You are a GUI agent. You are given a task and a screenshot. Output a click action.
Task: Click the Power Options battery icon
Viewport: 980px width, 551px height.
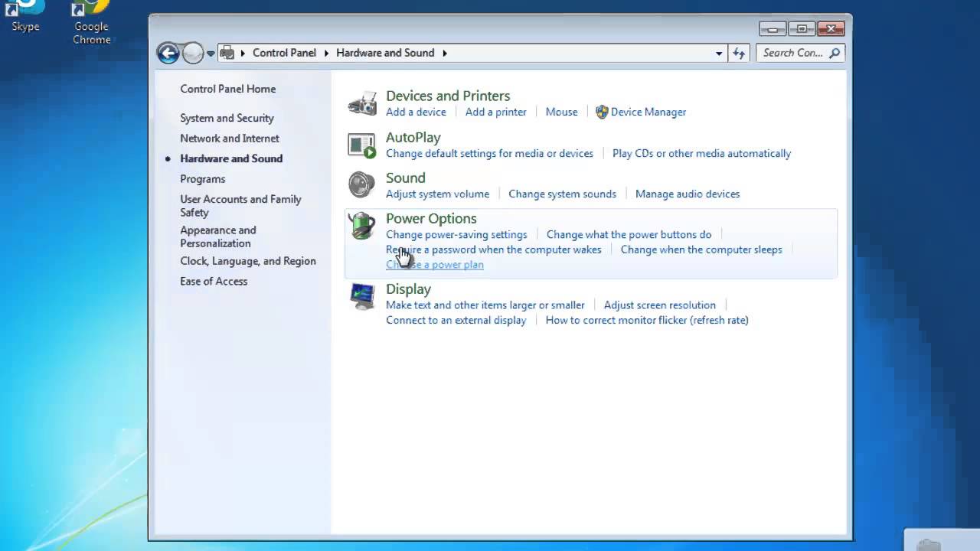tap(361, 227)
